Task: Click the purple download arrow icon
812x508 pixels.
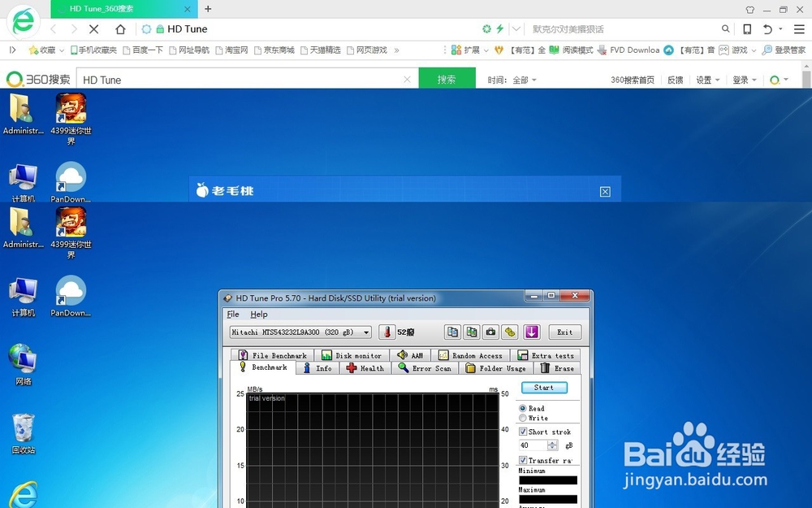Action: (x=532, y=332)
